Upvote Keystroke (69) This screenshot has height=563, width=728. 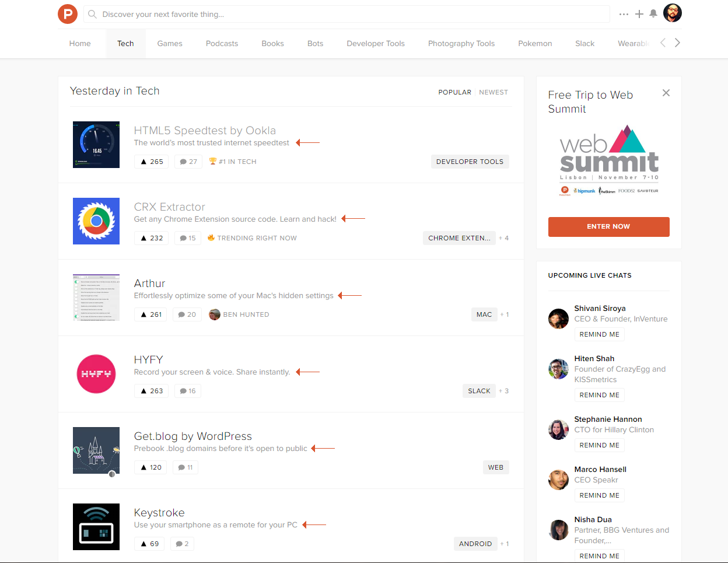pyautogui.click(x=149, y=544)
